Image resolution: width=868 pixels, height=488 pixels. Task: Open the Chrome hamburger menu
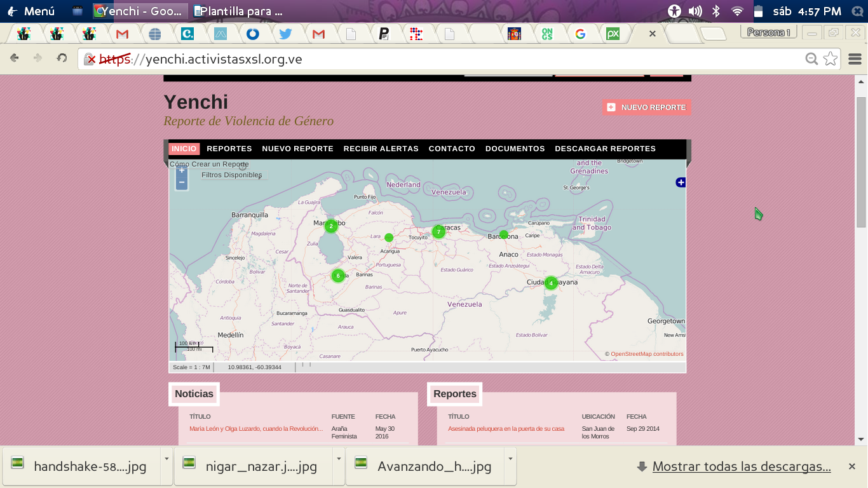coord(854,59)
